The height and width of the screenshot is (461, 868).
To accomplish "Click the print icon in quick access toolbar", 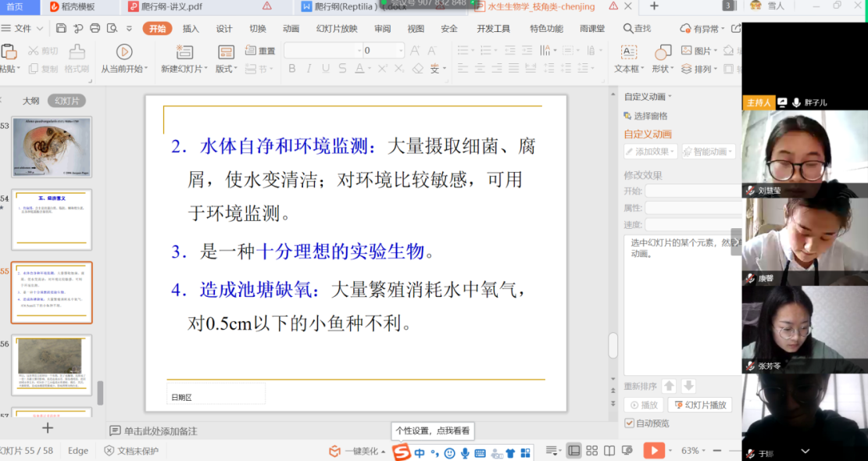I will click(95, 28).
